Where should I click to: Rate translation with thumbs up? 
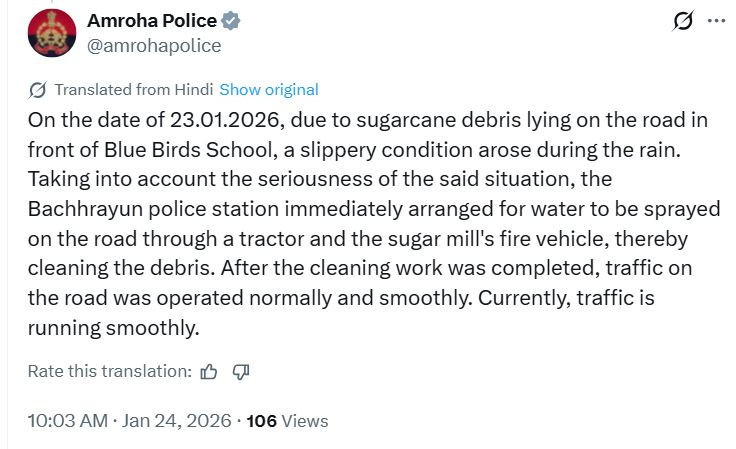click(x=209, y=371)
